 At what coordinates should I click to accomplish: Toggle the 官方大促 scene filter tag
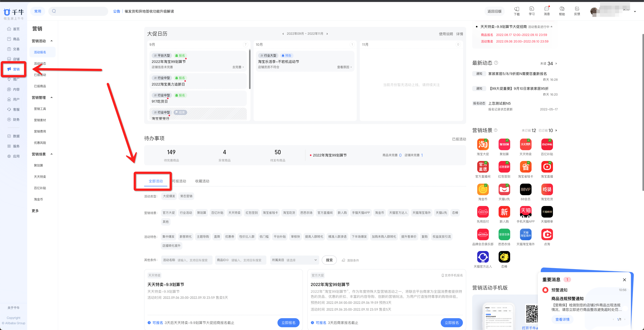(x=169, y=213)
